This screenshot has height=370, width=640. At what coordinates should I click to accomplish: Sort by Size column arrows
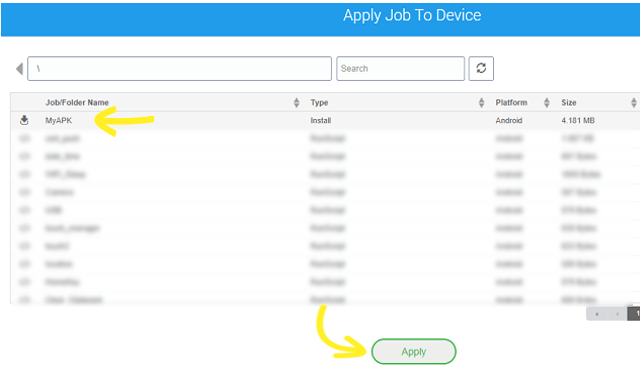pyautogui.click(x=633, y=102)
